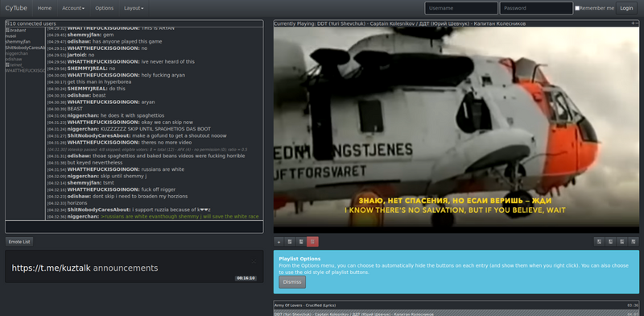Open the Options menu item

click(105, 8)
